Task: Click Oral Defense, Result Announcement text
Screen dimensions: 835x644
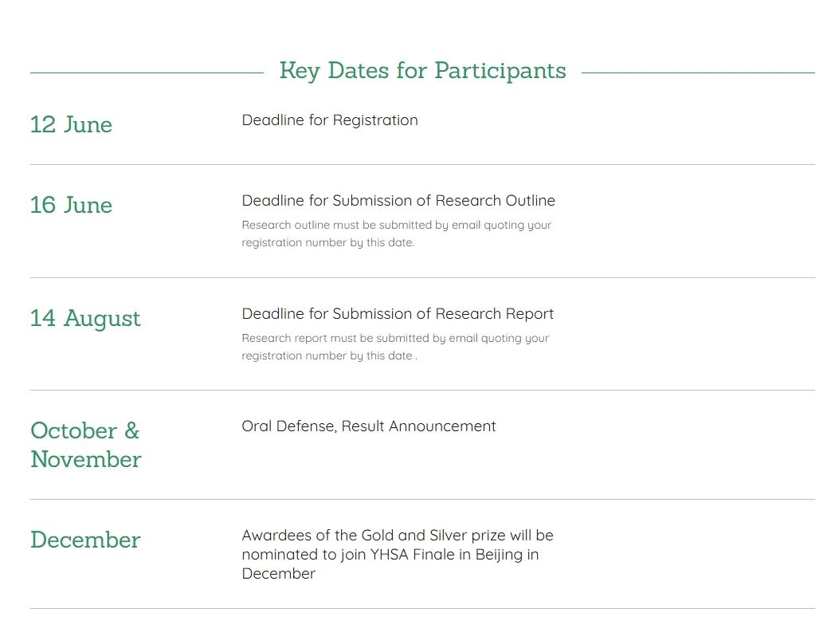Action: pos(369,426)
